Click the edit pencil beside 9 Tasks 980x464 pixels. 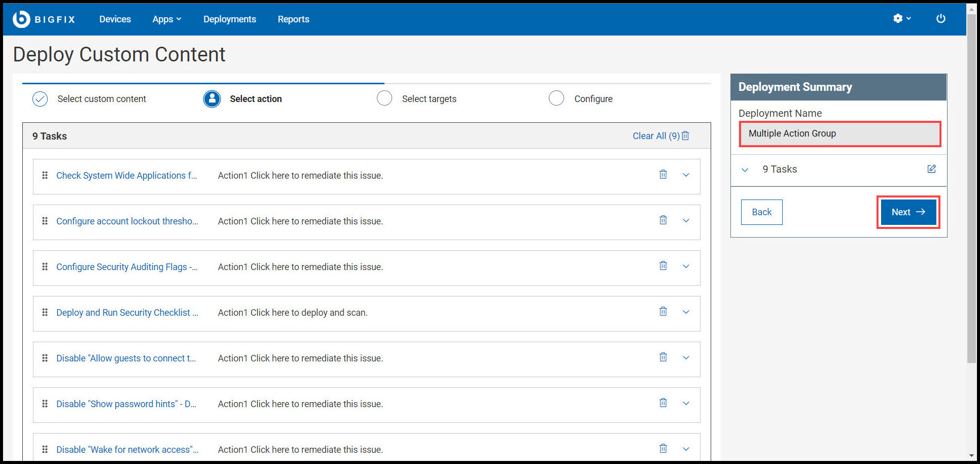point(931,169)
